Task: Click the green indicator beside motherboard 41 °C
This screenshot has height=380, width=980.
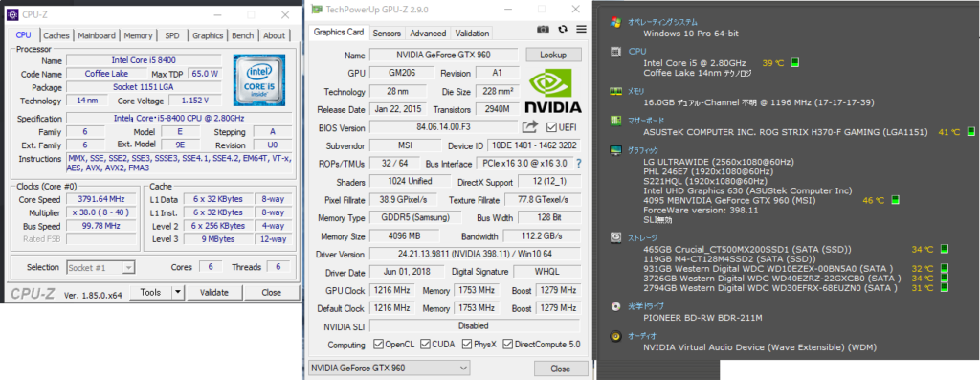Action: [970, 131]
